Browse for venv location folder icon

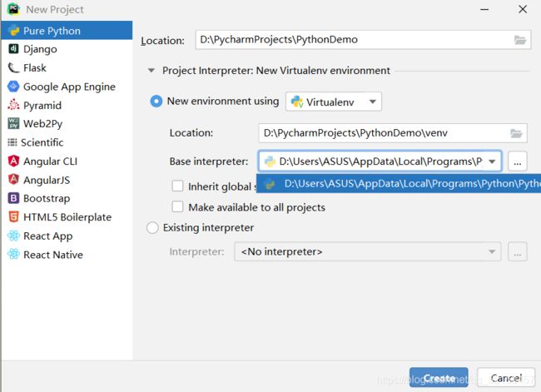(516, 133)
